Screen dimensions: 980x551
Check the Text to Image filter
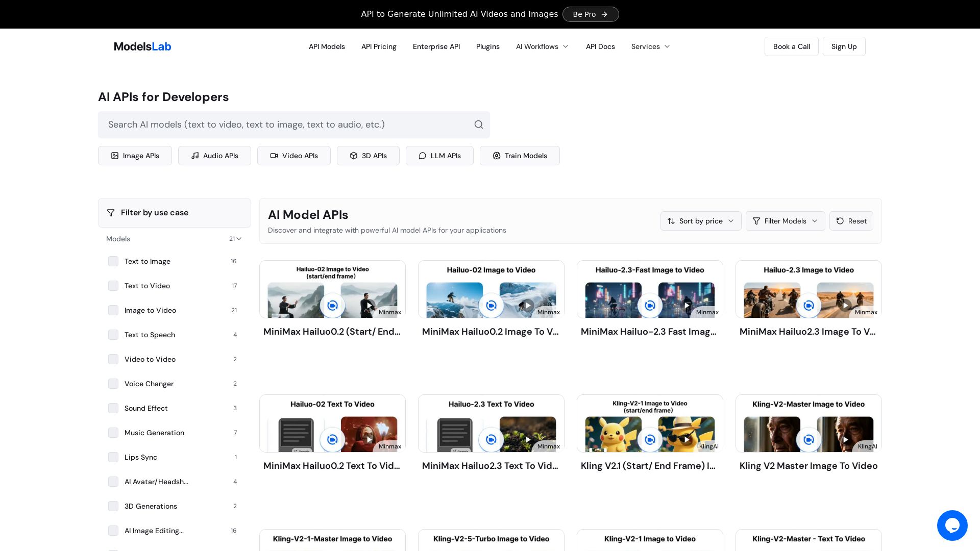[x=113, y=261]
